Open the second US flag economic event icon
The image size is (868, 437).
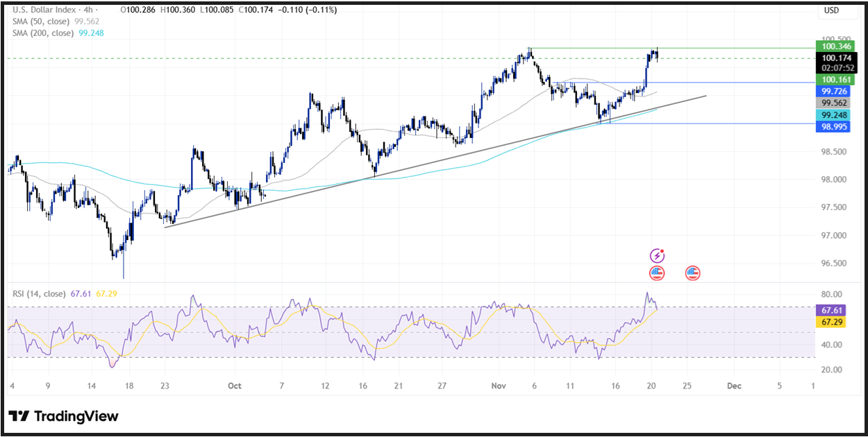pyautogui.click(x=692, y=273)
